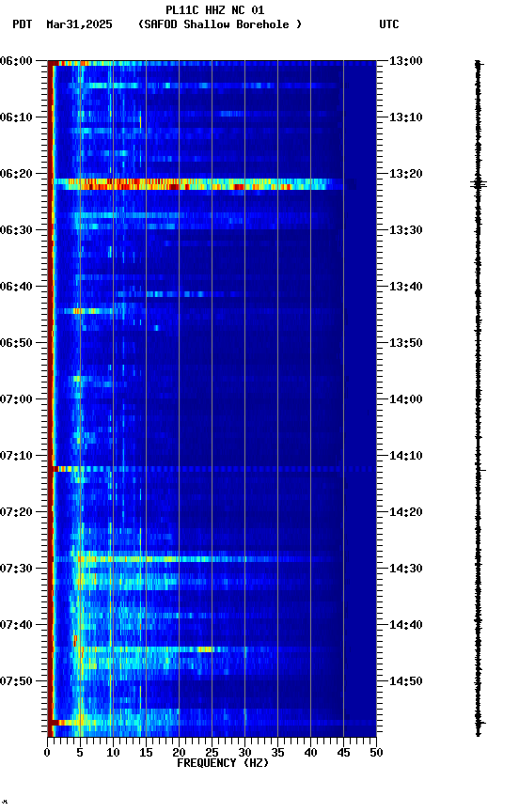Click the 45 Hz frequency tick label
This screenshot has height=812, width=519.
coord(343,753)
